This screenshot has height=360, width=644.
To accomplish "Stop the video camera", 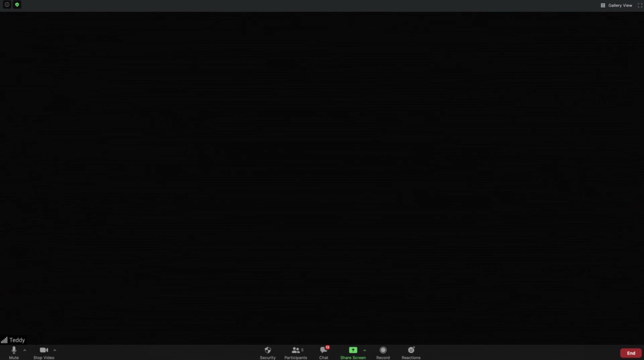I will point(44,353).
